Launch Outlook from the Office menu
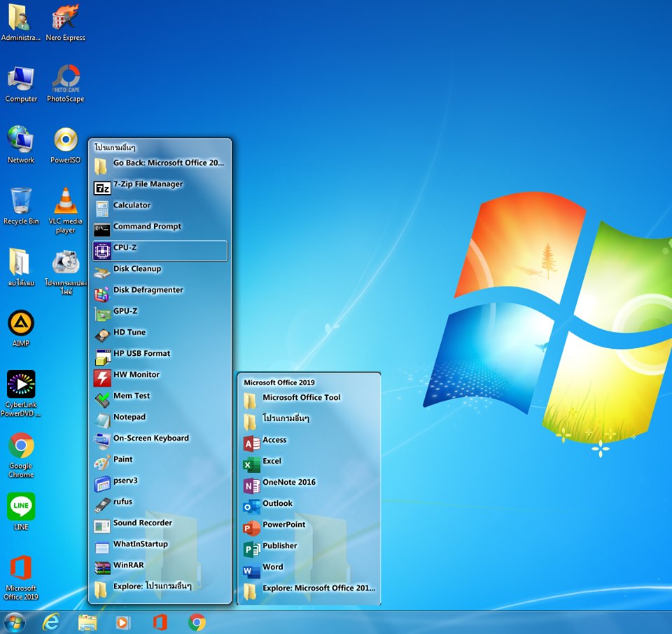This screenshot has width=672, height=634. coord(309,506)
